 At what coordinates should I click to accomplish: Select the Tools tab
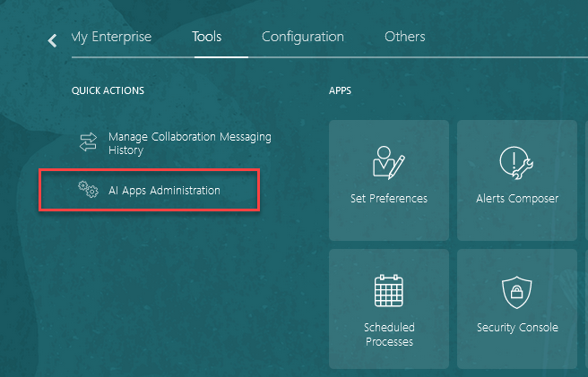tap(207, 37)
